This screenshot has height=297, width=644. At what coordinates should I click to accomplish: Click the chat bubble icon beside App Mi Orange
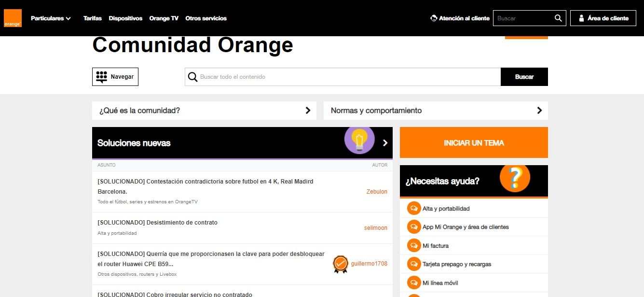click(x=414, y=226)
